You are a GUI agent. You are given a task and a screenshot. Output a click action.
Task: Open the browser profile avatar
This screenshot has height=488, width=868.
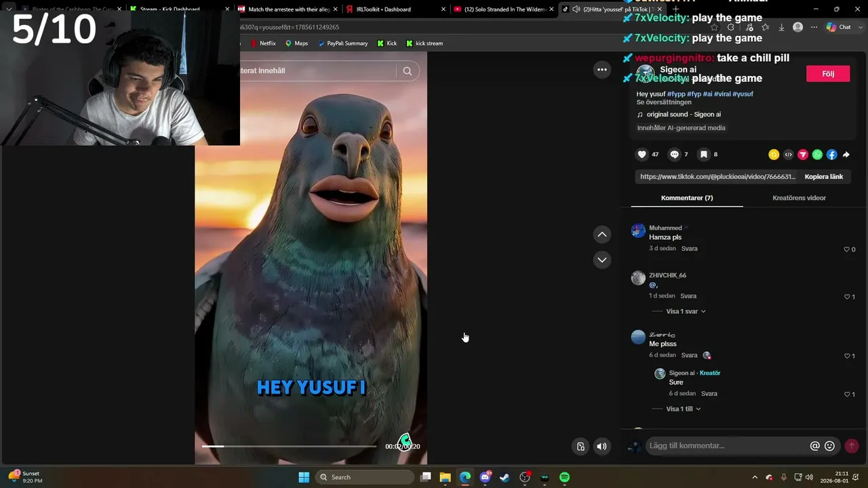tap(797, 27)
